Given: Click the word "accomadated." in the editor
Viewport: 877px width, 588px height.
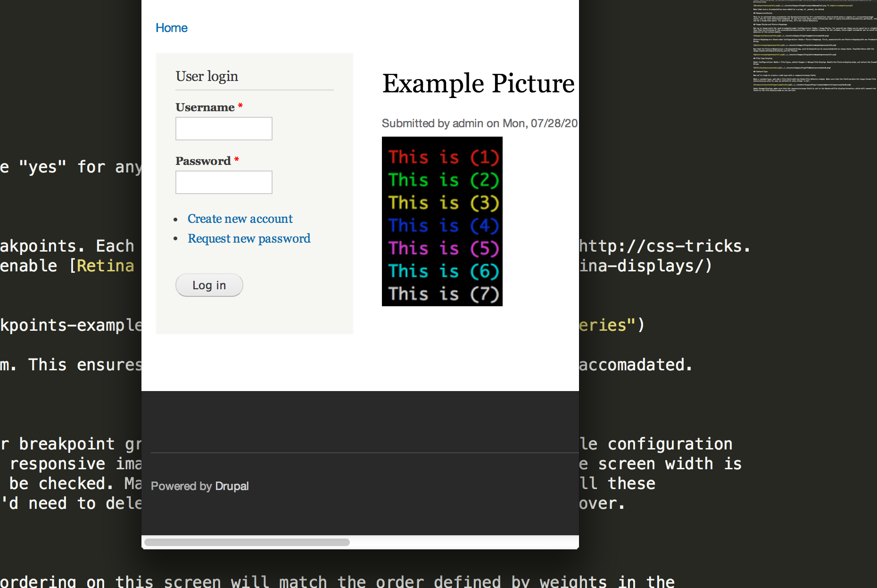Looking at the screenshot, I should pos(636,365).
